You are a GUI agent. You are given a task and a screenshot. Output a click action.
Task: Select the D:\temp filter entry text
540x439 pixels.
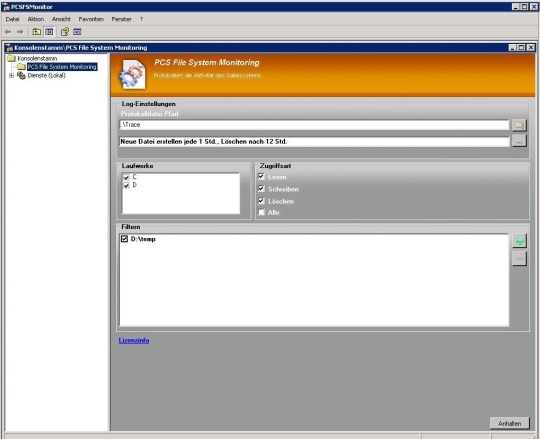point(143,239)
